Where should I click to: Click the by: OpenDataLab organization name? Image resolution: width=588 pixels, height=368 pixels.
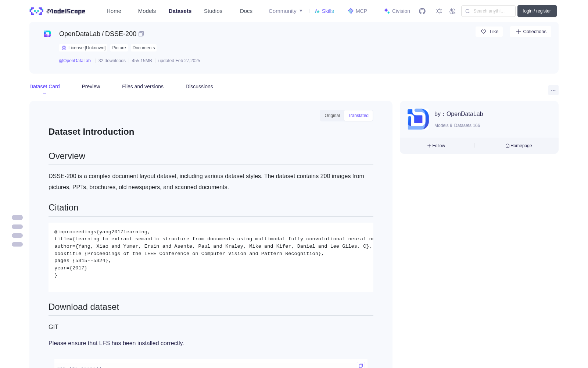point(459,114)
